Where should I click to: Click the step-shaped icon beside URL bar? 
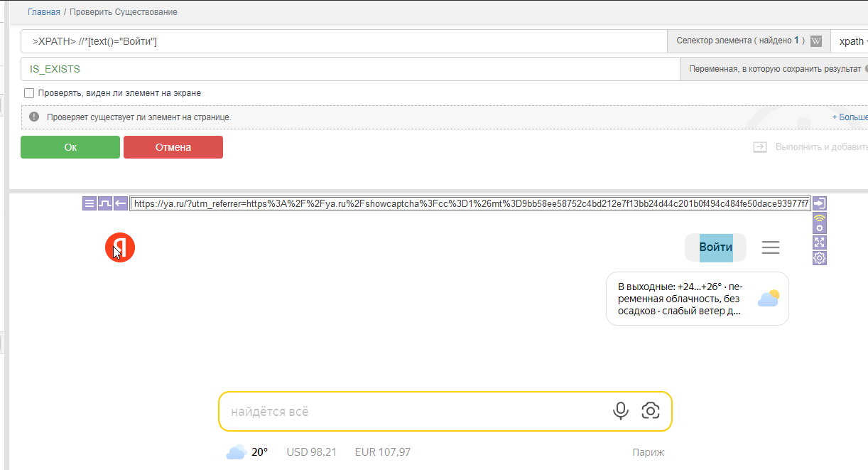[x=105, y=203]
